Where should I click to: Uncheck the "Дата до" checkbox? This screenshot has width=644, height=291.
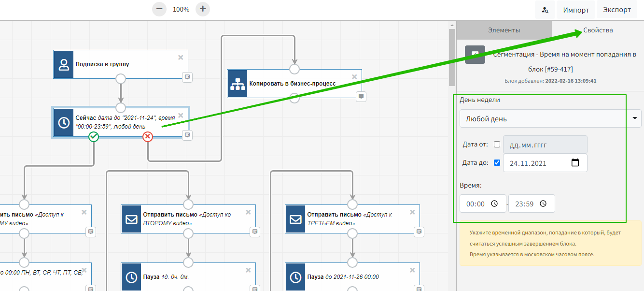497,163
